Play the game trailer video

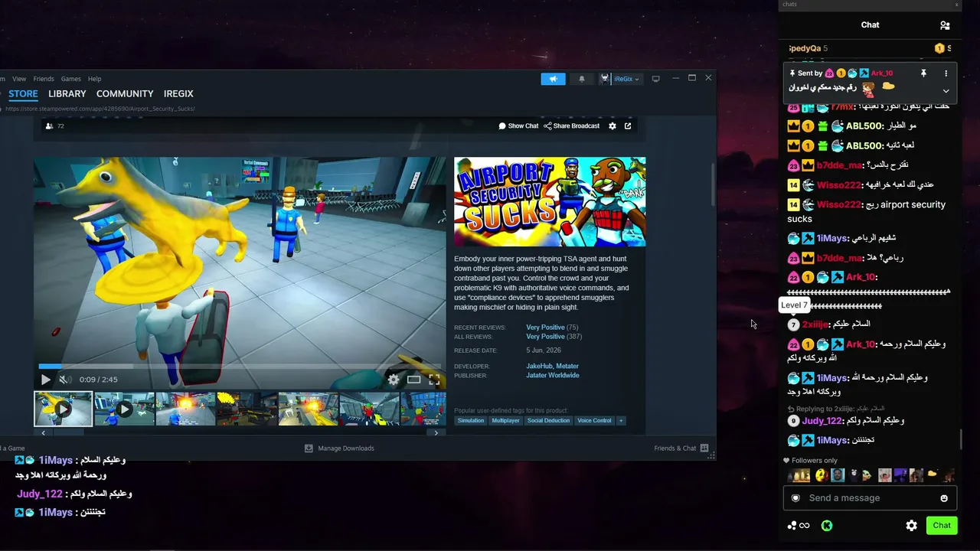[45, 380]
